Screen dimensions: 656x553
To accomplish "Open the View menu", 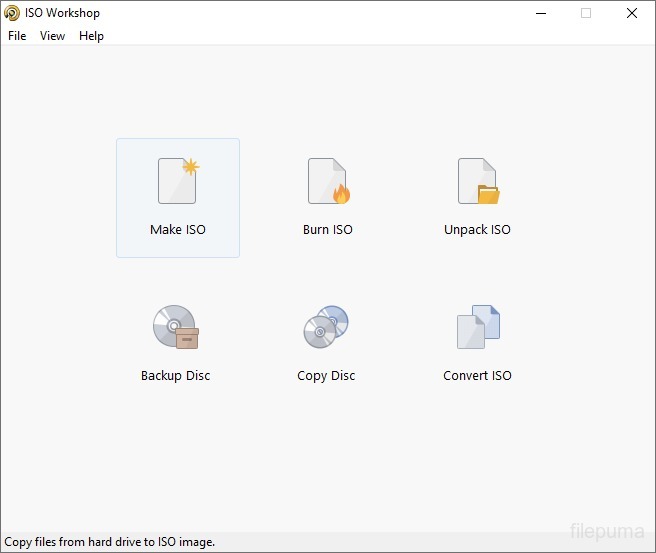I will (52, 36).
